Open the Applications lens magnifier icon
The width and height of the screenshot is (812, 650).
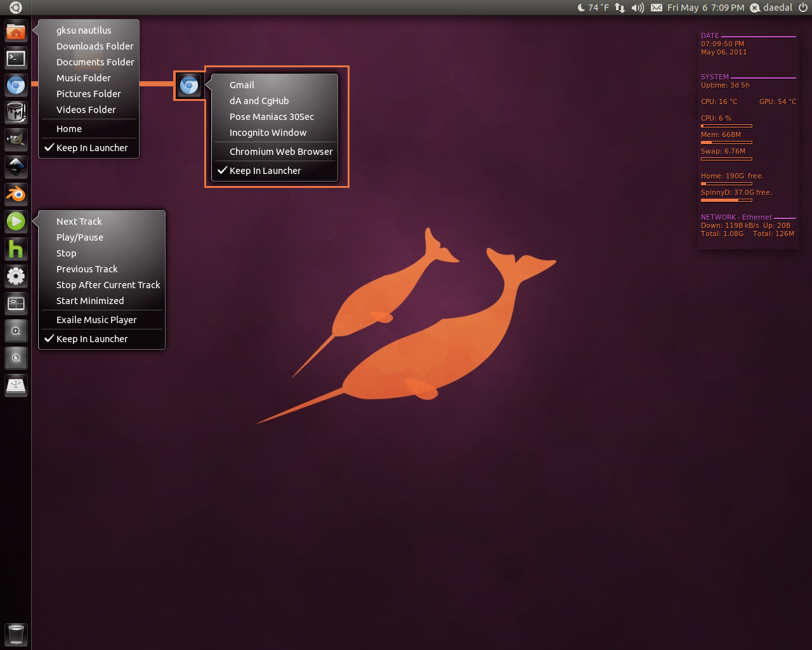[16, 331]
